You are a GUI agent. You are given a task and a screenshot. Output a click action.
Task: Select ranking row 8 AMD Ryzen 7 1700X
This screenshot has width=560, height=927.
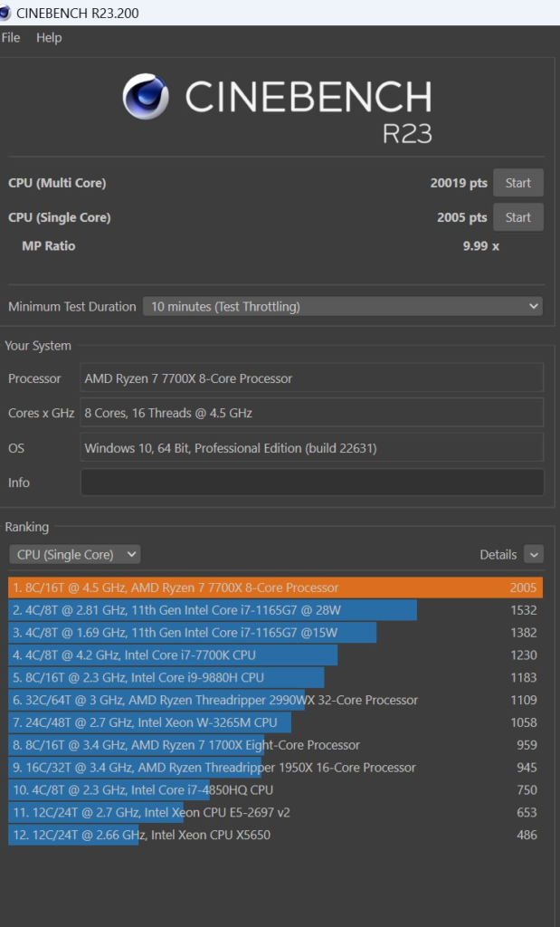pos(275,745)
